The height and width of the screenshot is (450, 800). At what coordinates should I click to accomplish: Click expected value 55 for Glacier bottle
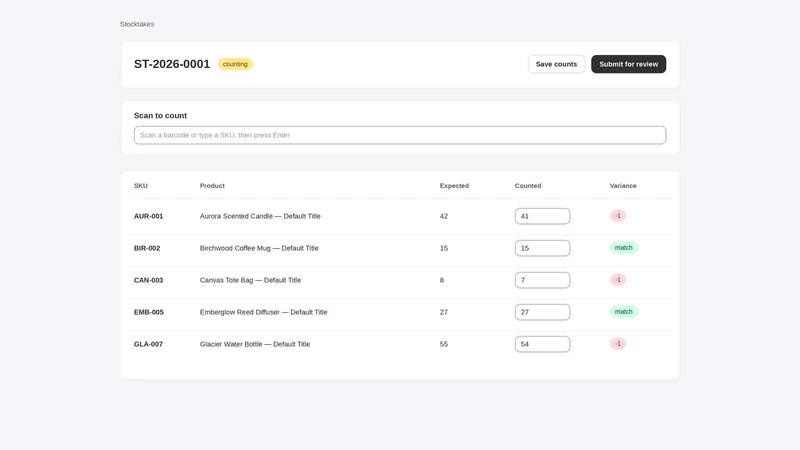(444, 344)
